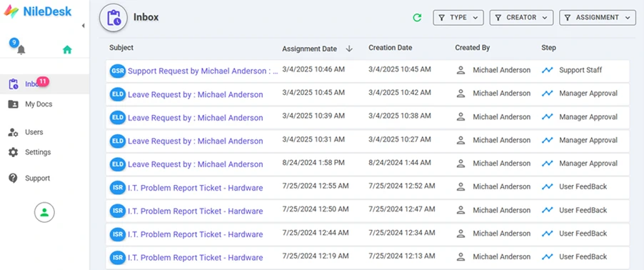Click the Support Staff step trend icon
Screen dimensions: 644x270
[x=547, y=70]
